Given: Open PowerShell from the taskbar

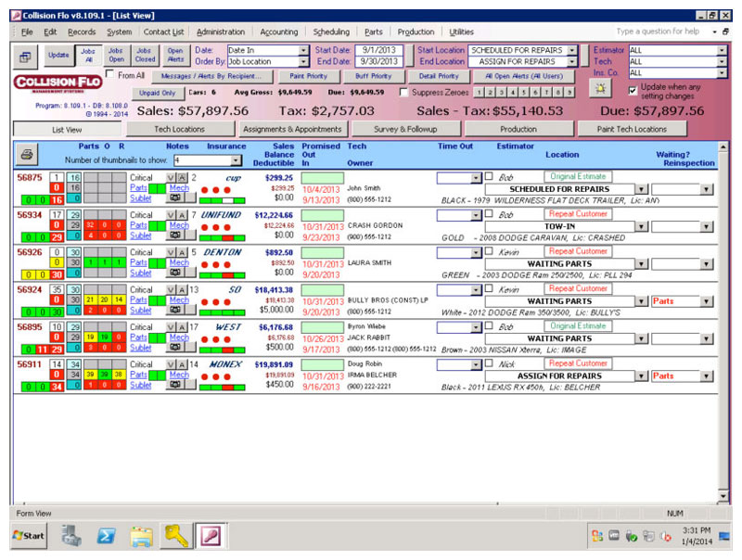Looking at the screenshot, I should [x=106, y=536].
